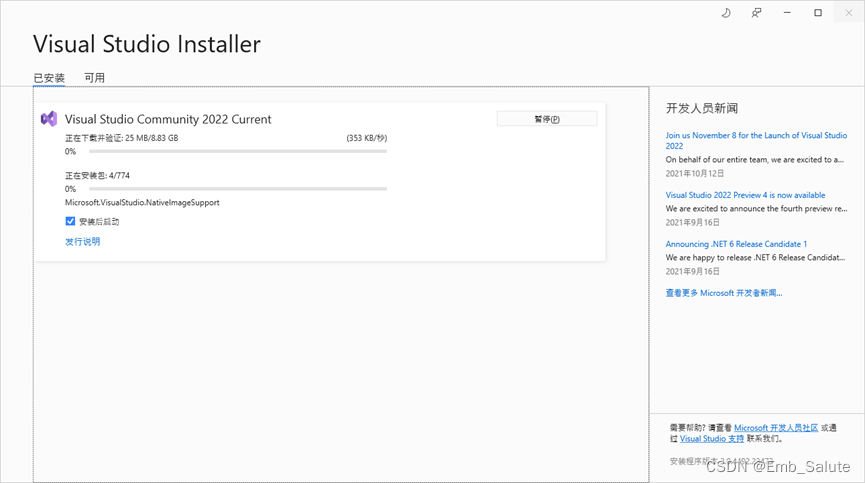
Task: Open the Microsoft 开发人员社区 link
Action: tap(776, 428)
